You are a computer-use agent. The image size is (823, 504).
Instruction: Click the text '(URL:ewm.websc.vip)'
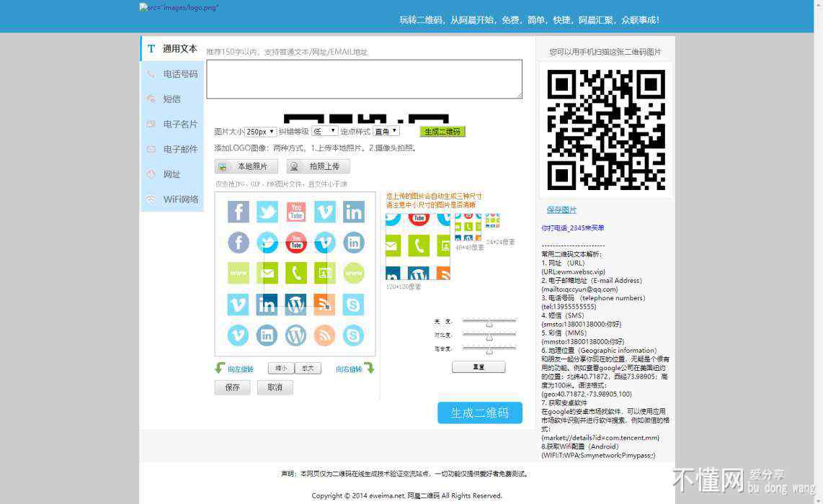click(574, 271)
